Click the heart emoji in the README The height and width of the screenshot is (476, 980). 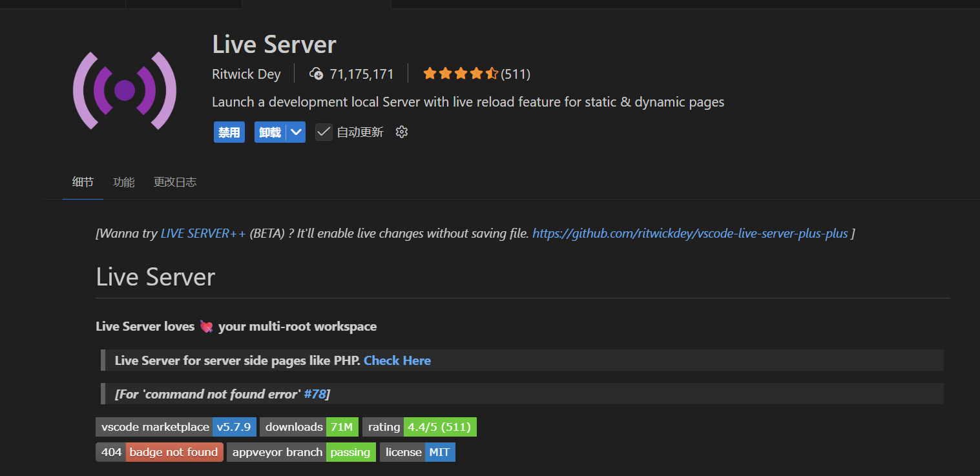coord(207,327)
